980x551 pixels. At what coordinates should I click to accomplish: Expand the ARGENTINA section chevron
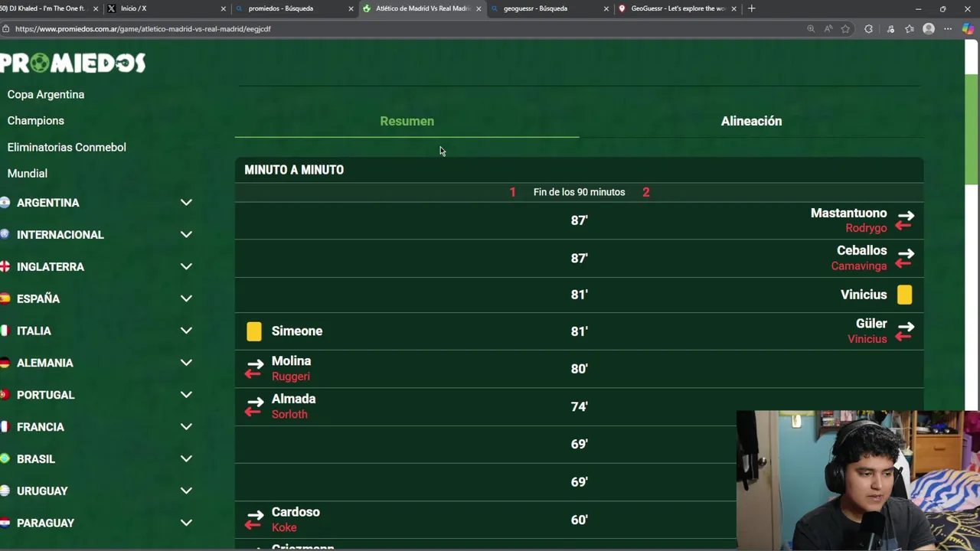[x=186, y=203]
